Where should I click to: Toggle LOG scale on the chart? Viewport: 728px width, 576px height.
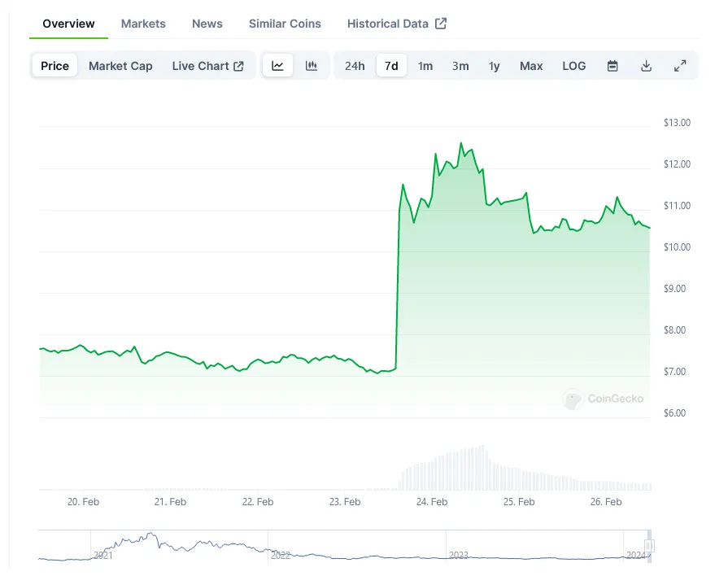(x=573, y=66)
